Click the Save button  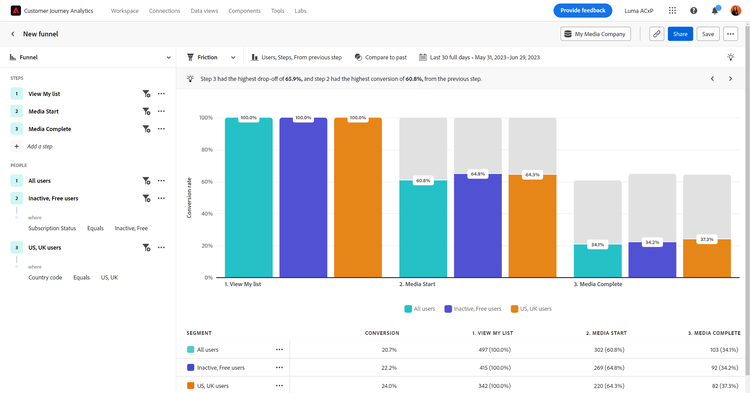[x=708, y=34]
